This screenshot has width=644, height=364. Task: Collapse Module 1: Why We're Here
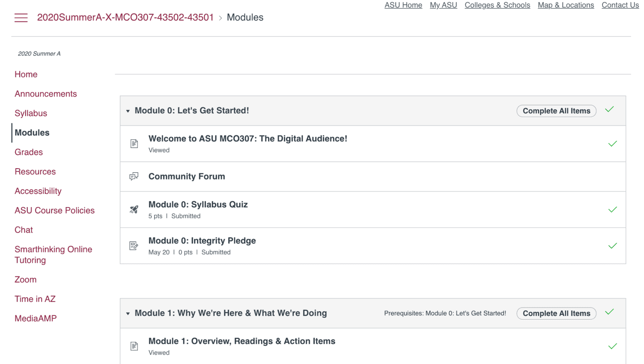pos(128,313)
